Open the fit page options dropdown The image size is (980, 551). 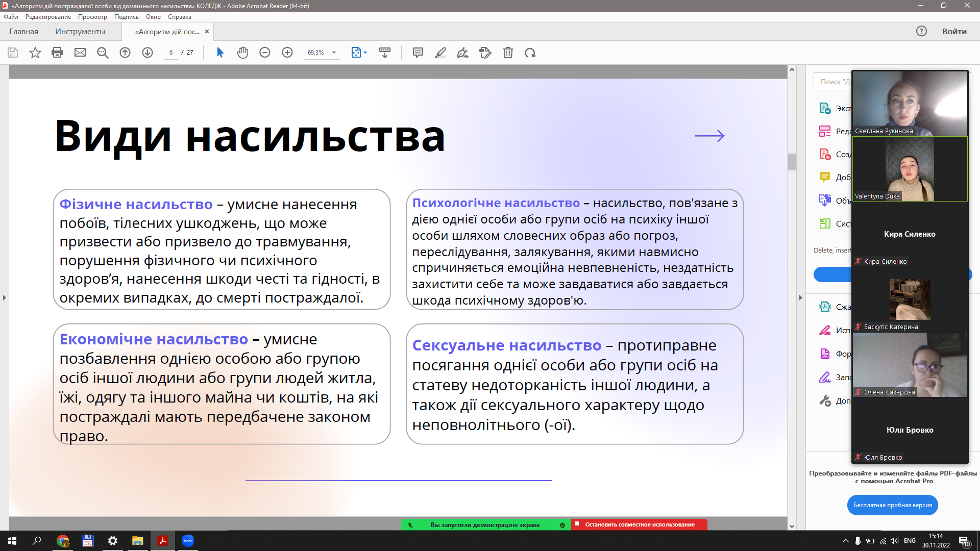click(365, 53)
